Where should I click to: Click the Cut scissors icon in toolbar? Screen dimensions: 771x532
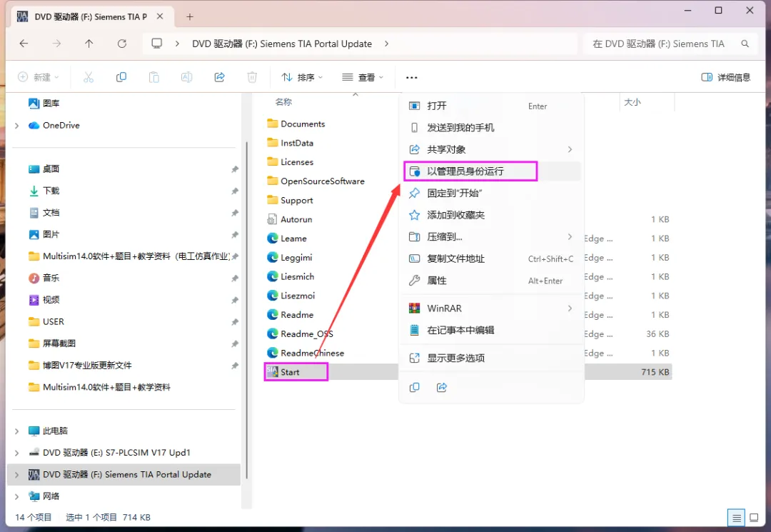89,77
